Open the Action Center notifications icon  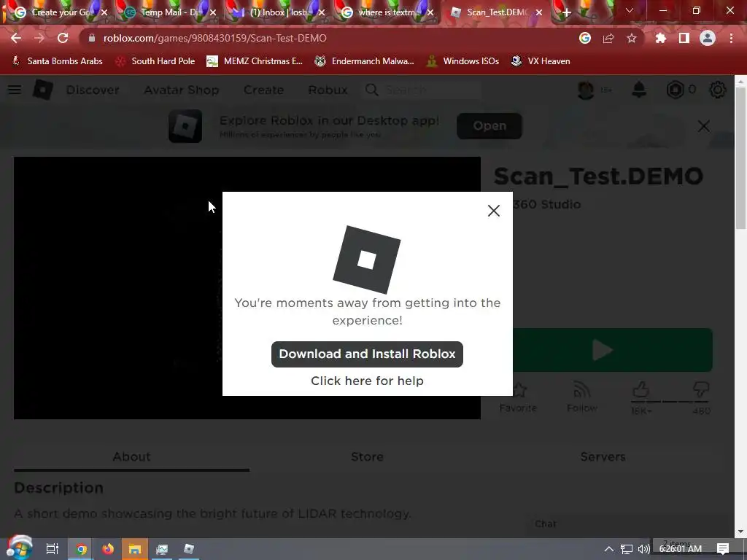pyautogui.click(x=723, y=549)
